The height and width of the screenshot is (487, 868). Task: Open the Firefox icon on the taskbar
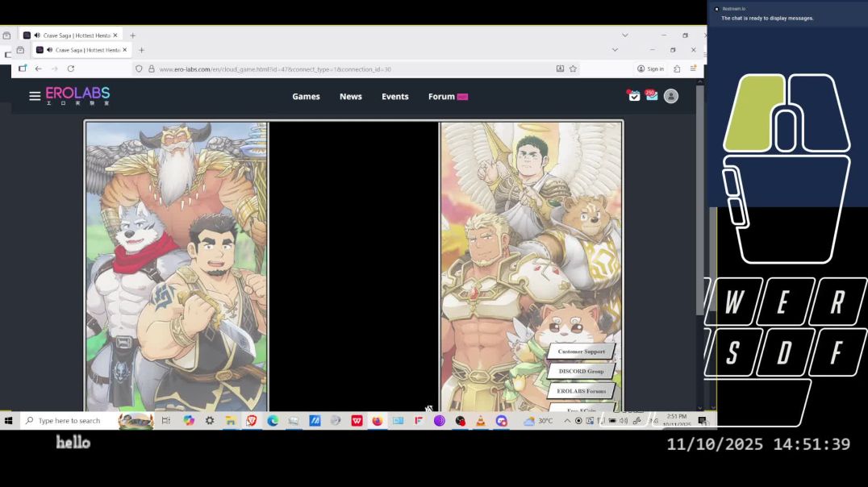tap(378, 420)
